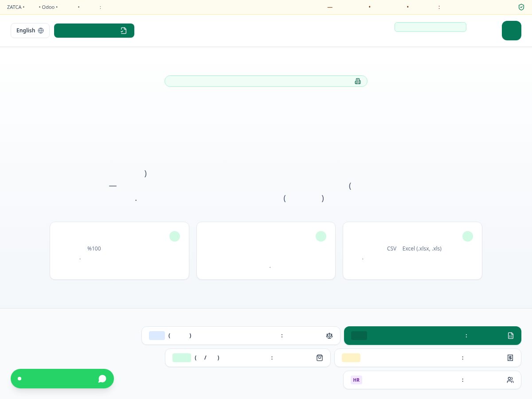Open the tab with the dollar receipt icon
The height and width of the screenshot is (399, 532).
point(428,358)
